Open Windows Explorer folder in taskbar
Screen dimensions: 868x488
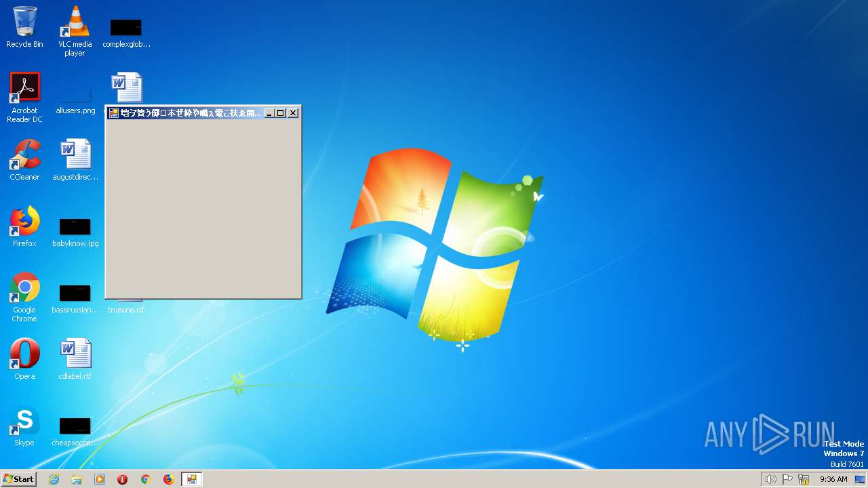tap(77, 479)
